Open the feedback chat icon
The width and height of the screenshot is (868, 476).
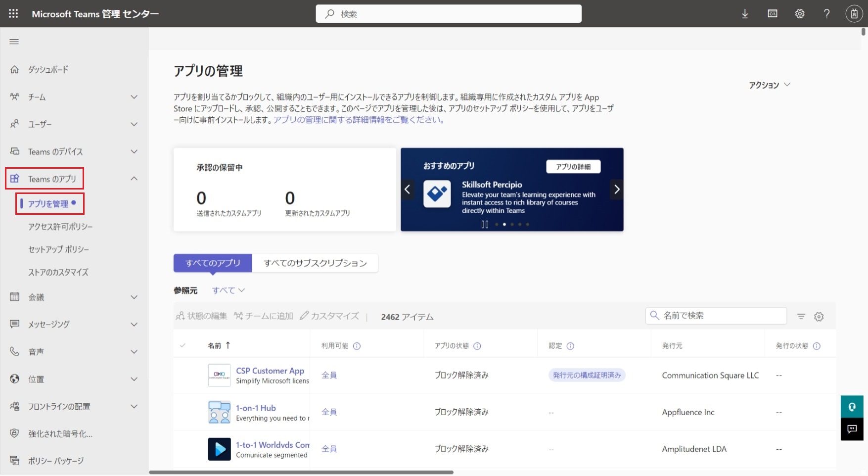click(x=852, y=429)
